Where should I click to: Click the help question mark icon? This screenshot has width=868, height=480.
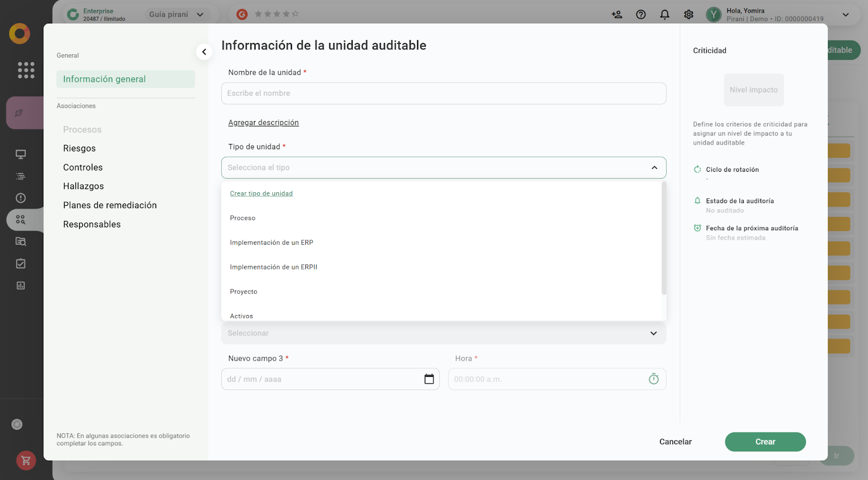(641, 15)
